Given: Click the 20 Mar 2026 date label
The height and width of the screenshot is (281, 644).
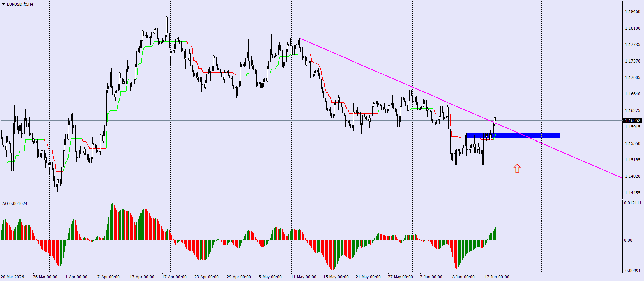Looking at the screenshot, I should [x=12, y=277].
